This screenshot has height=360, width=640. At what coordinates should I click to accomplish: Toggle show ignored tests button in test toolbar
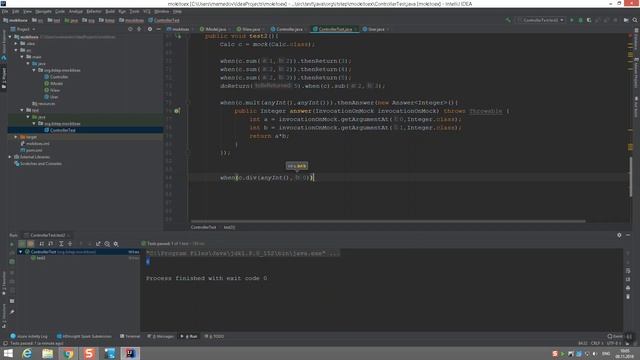31,244
